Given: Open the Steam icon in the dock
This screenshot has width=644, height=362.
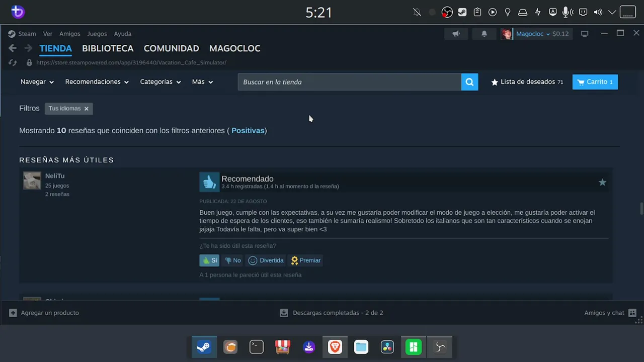Looking at the screenshot, I should 204,347.
